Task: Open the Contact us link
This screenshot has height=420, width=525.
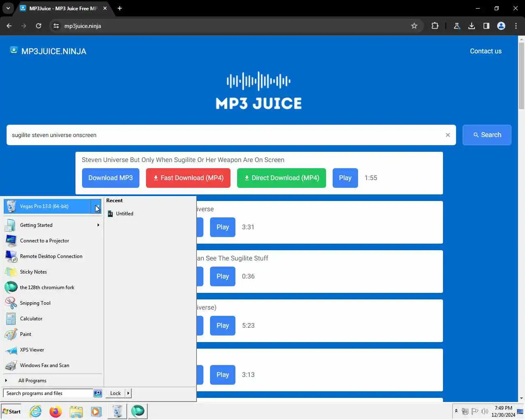Action: click(x=486, y=51)
